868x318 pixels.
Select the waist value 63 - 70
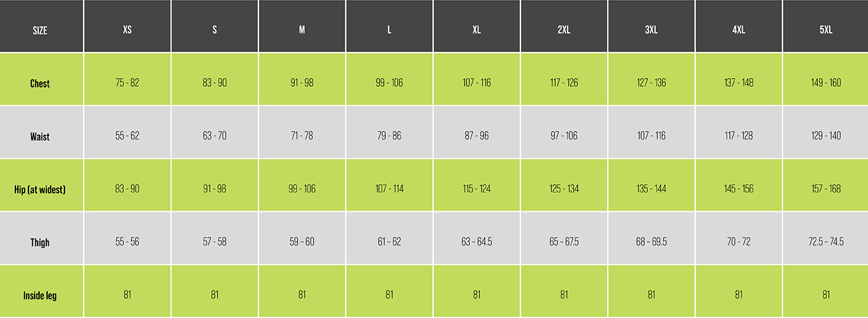pyautogui.click(x=214, y=136)
